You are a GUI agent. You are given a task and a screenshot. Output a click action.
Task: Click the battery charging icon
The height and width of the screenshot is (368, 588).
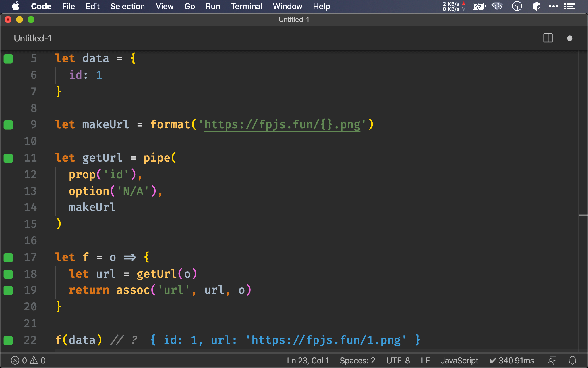(x=479, y=6)
